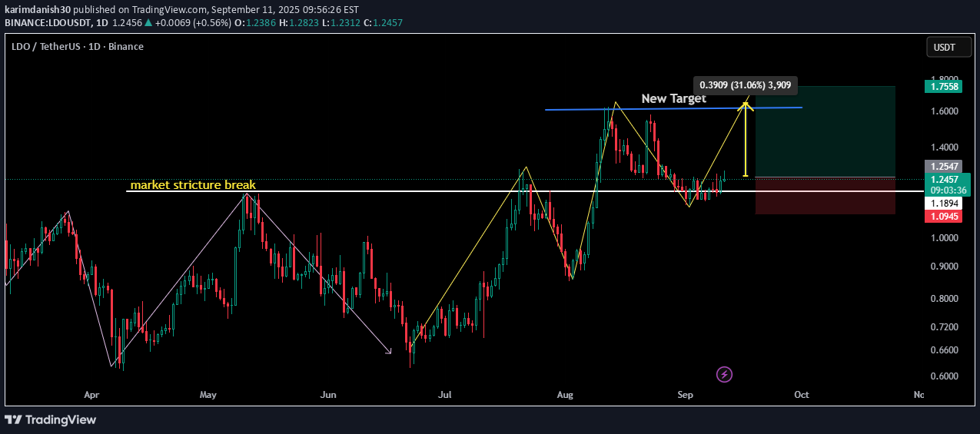Click the 0.8000 price axis value
The width and height of the screenshot is (980, 434).
(945, 299)
